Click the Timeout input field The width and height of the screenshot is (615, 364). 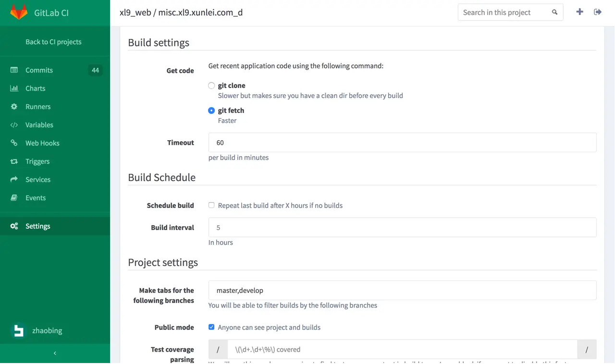click(402, 143)
